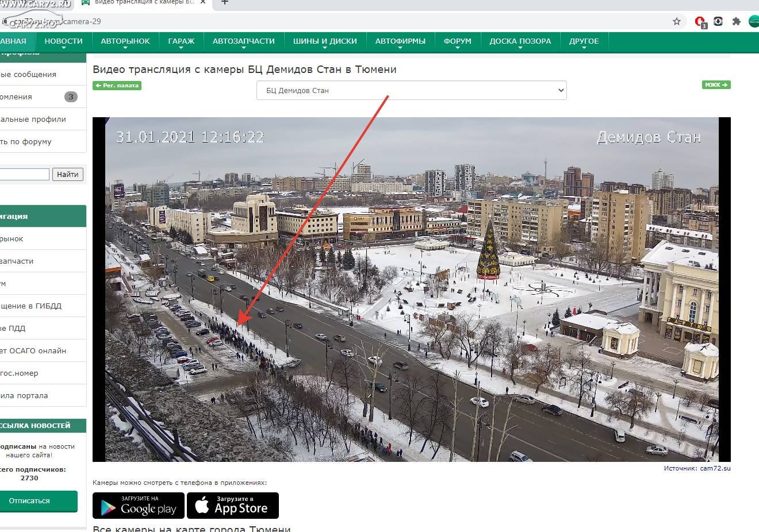The width and height of the screenshot is (759, 532).
Task: Click the page heading Видео трансляция с камеры
Action: click(244, 70)
